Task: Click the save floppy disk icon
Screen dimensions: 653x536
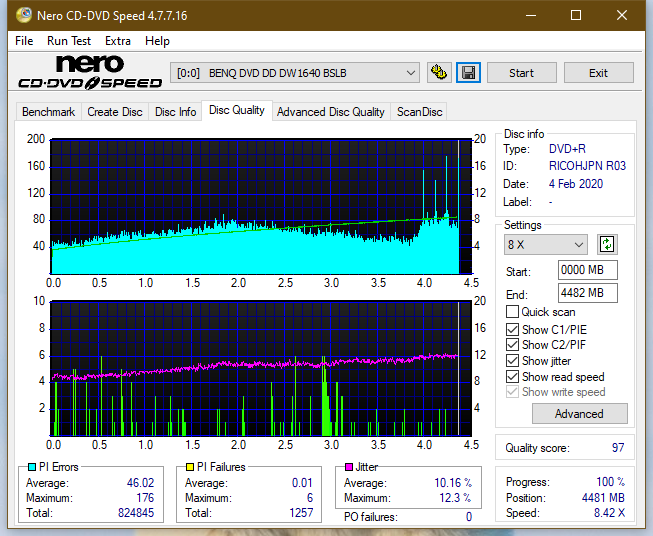Action: pyautogui.click(x=469, y=73)
